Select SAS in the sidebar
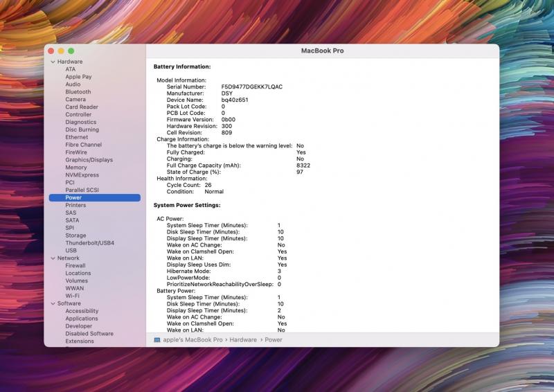The height and width of the screenshot is (392, 554). [71, 213]
